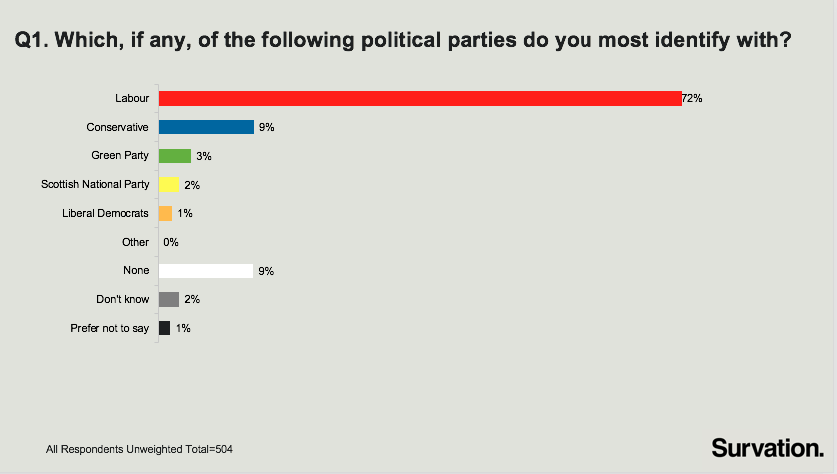The width and height of the screenshot is (837, 474).
Task: Click the 72% value label
Action: pos(692,98)
